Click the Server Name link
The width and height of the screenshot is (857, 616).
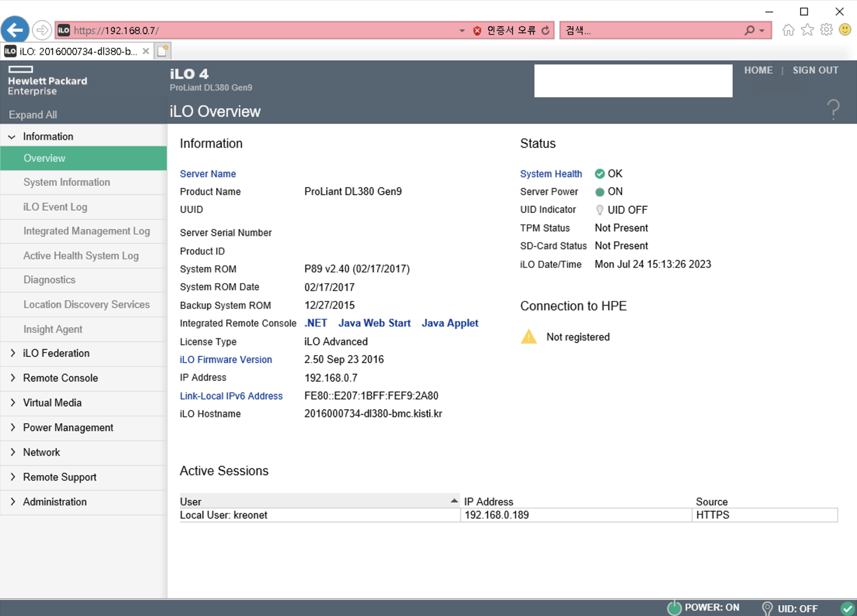(x=207, y=174)
